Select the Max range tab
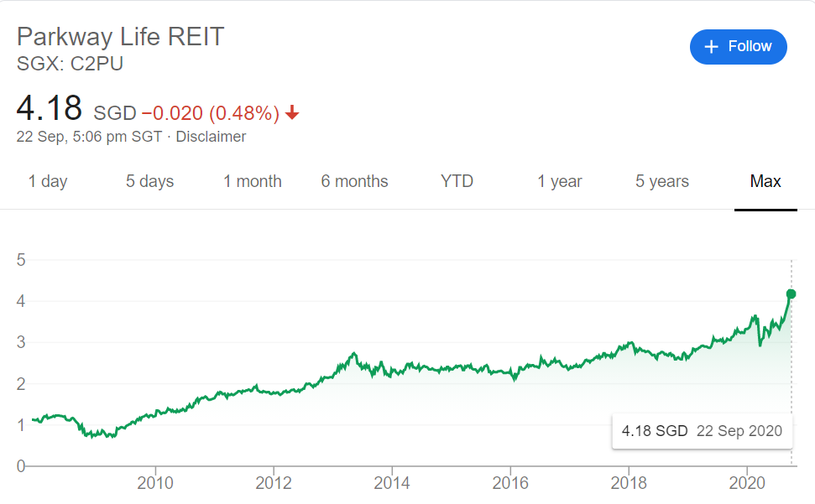 [765, 181]
